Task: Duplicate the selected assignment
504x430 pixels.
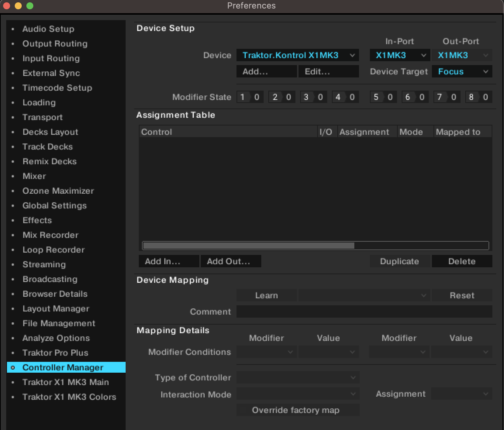Action: click(400, 261)
